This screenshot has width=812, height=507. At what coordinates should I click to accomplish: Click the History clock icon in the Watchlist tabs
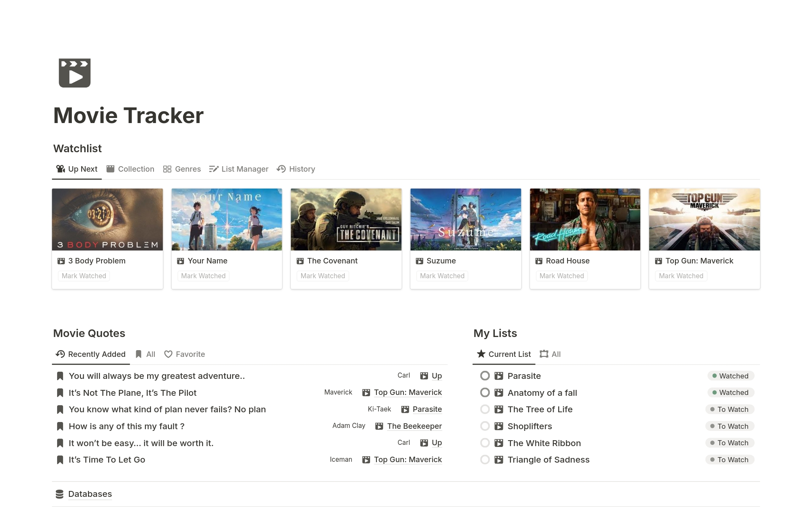281,169
